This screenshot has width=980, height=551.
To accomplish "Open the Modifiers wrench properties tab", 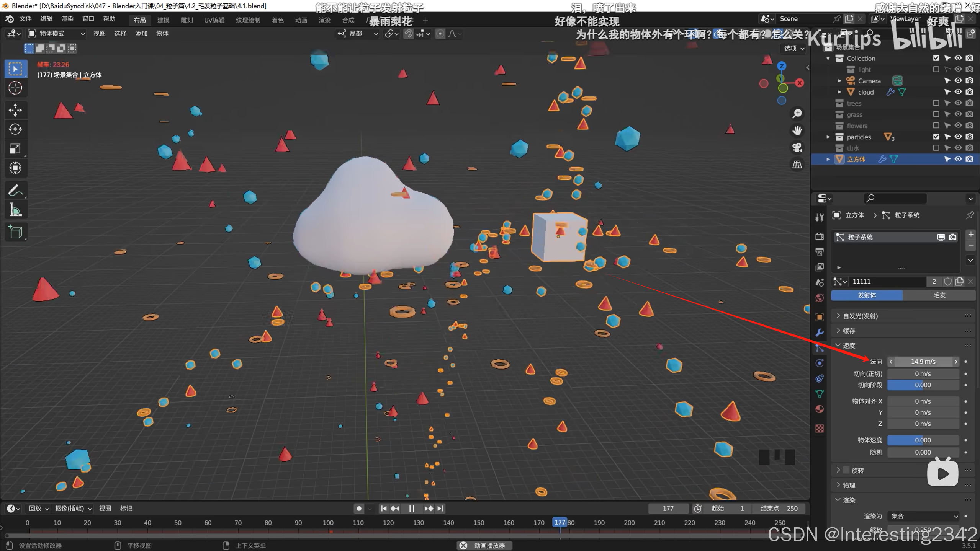I will pyautogui.click(x=820, y=333).
